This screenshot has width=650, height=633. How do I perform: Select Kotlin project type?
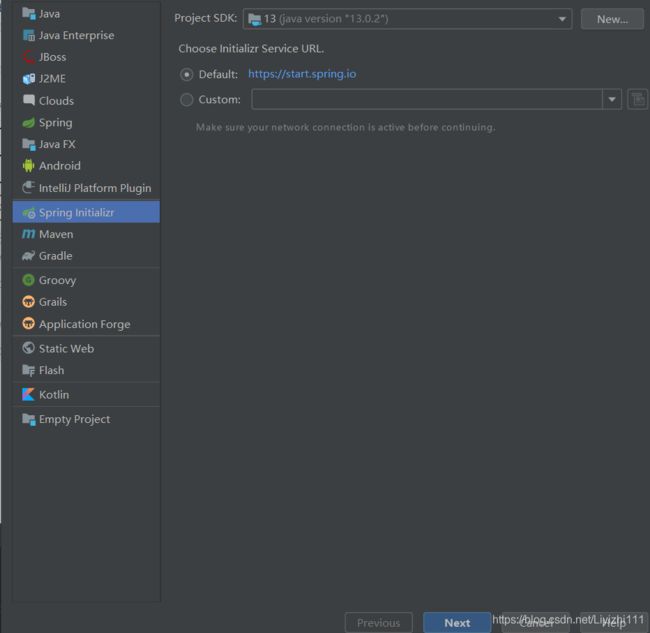pyautogui.click(x=86, y=395)
